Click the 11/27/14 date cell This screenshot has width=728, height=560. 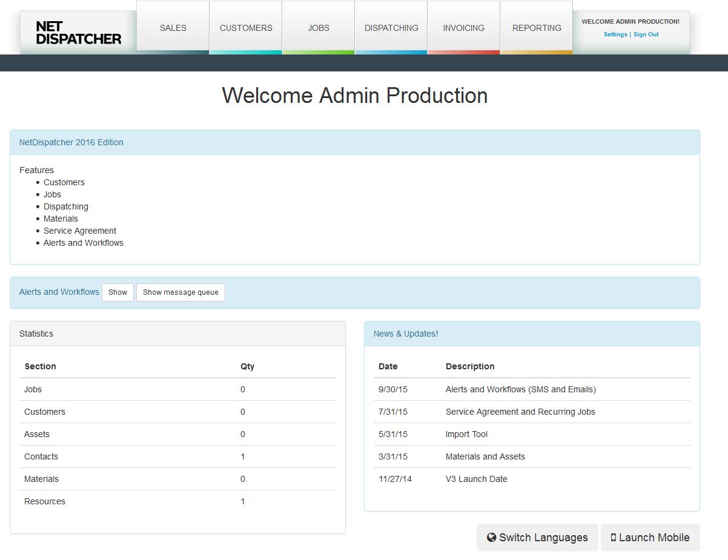[x=395, y=479]
